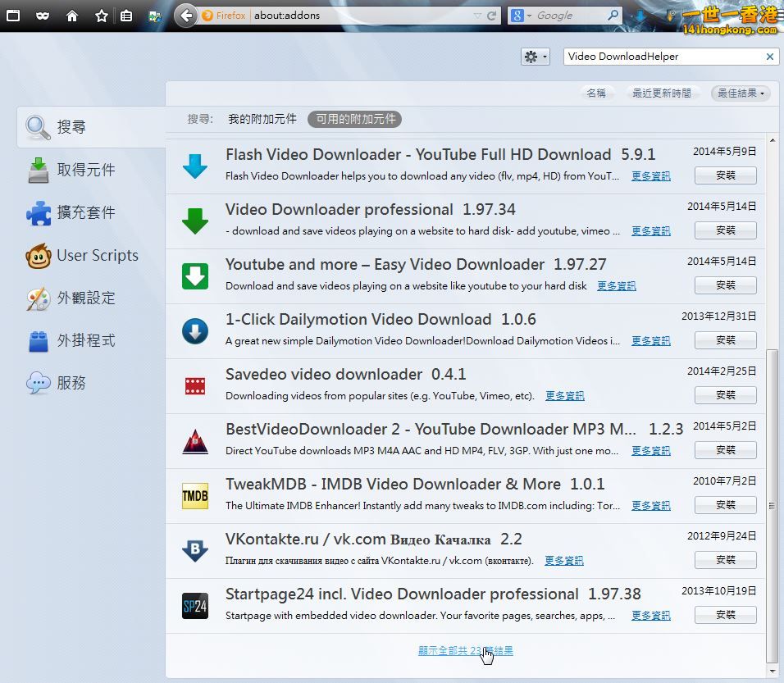Image resolution: width=784 pixels, height=683 pixels.
Task: Open 更多資訊 link for TweakMDB
Action: point(650,506)
